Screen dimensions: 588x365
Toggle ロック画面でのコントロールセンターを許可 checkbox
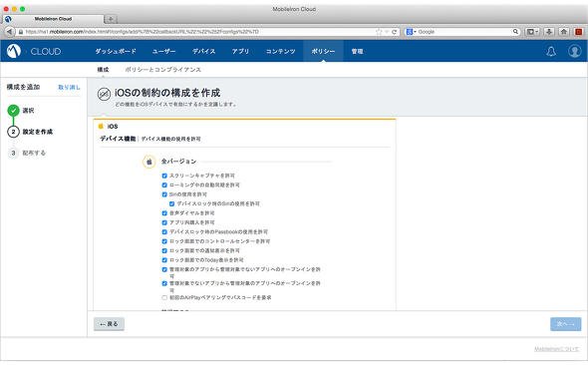[164, 241]
